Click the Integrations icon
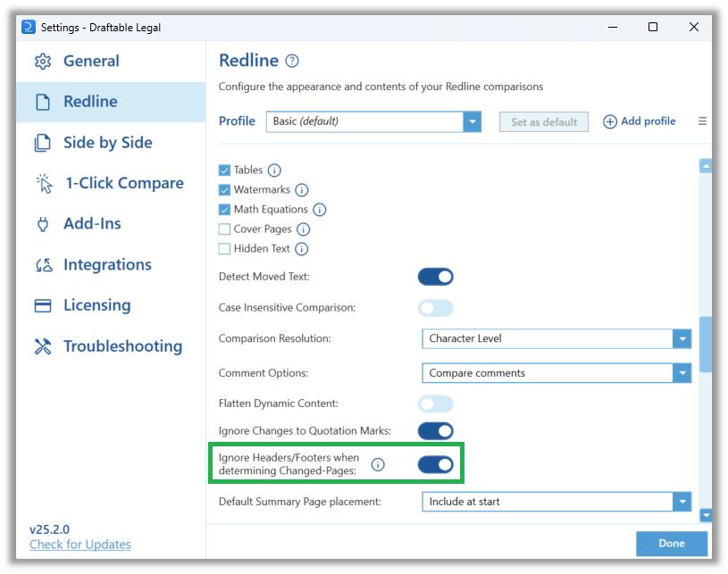The height and width of the screenshot is (574, 728). pos(44,265)
